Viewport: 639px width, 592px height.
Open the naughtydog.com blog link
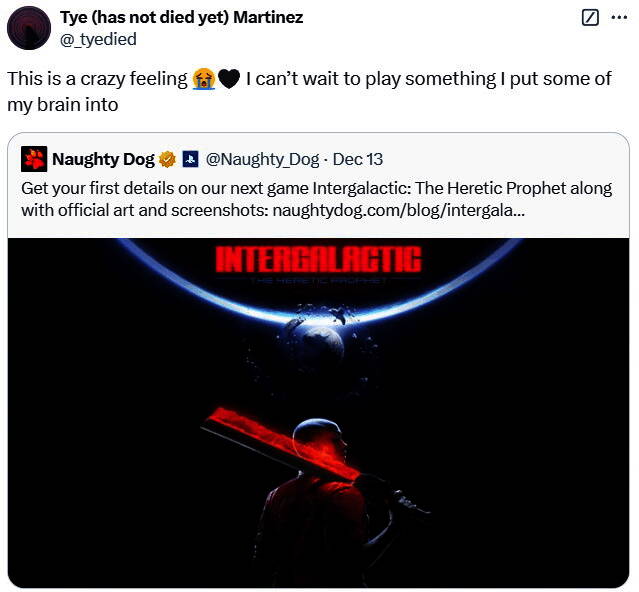tap(398, 211)
